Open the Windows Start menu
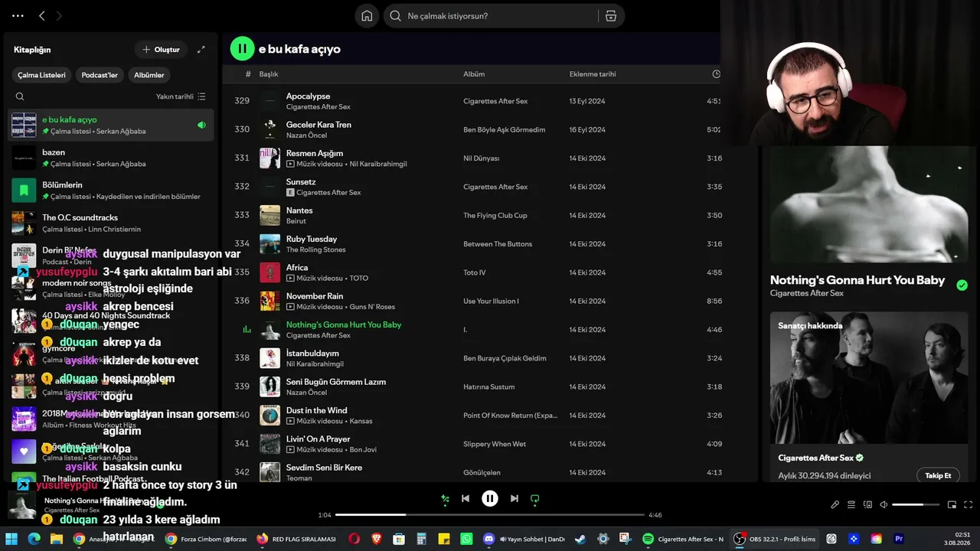 (11, 539)
